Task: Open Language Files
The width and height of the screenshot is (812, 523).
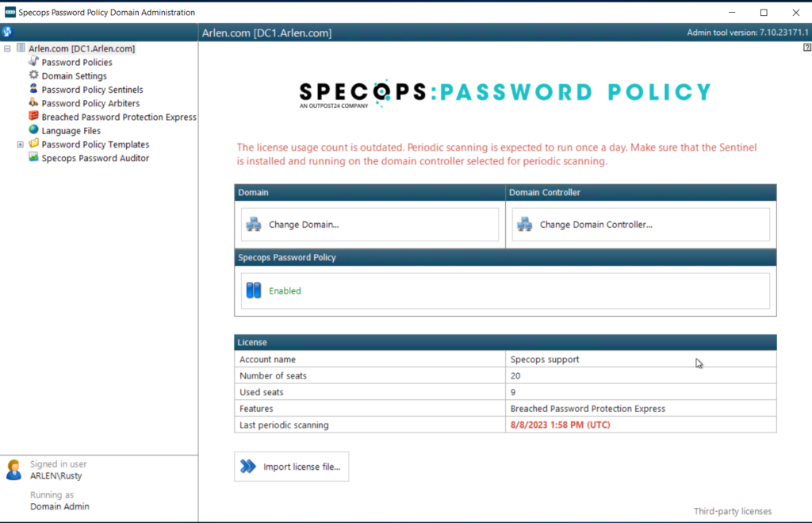Action: tap(71, 131)
